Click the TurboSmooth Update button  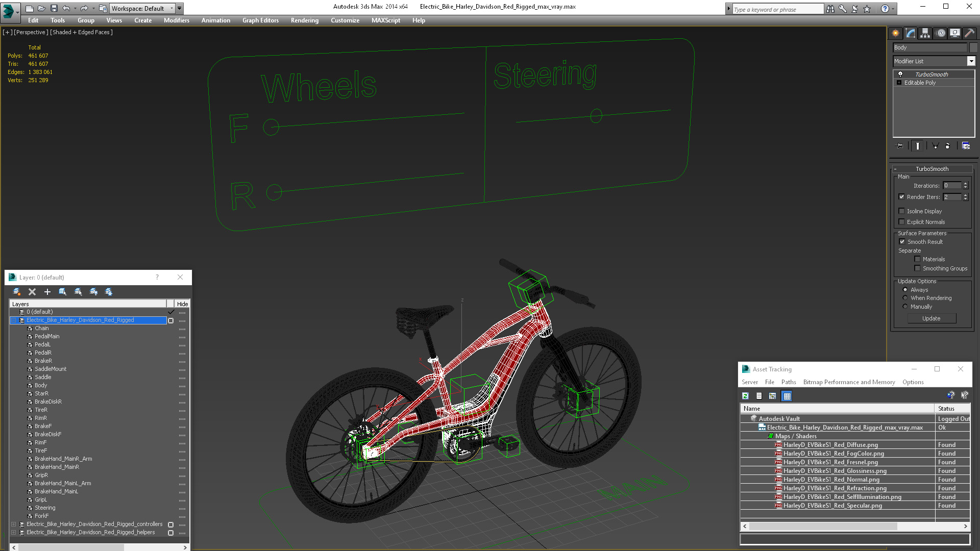pyautogui.click(x=932, y=318)
